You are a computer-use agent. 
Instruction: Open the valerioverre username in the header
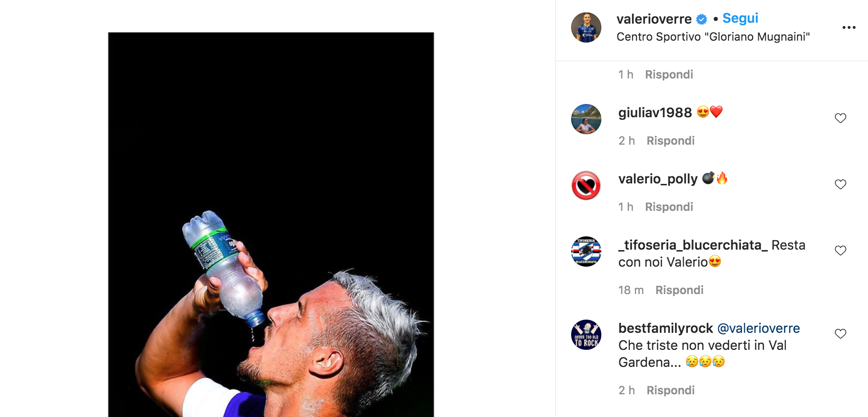[x=654, y=19]
